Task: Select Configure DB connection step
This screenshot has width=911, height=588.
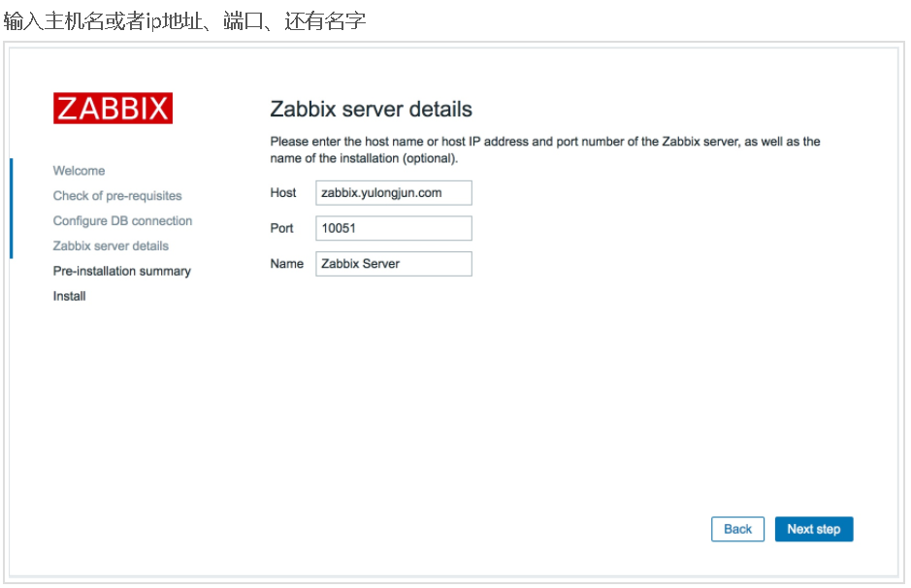Action: click(122, 221)
